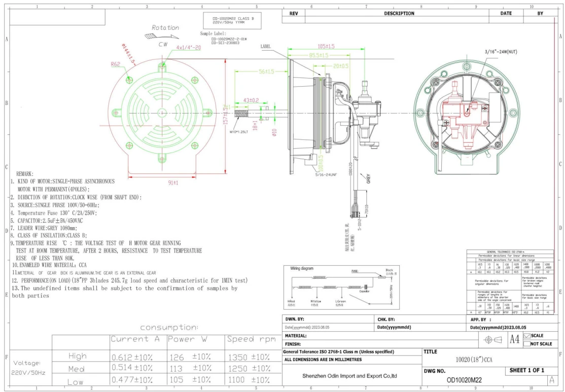The height and width of the screenshot is (392, 565).
Task: Click the LABEL callout text
Action: [265, 47]
